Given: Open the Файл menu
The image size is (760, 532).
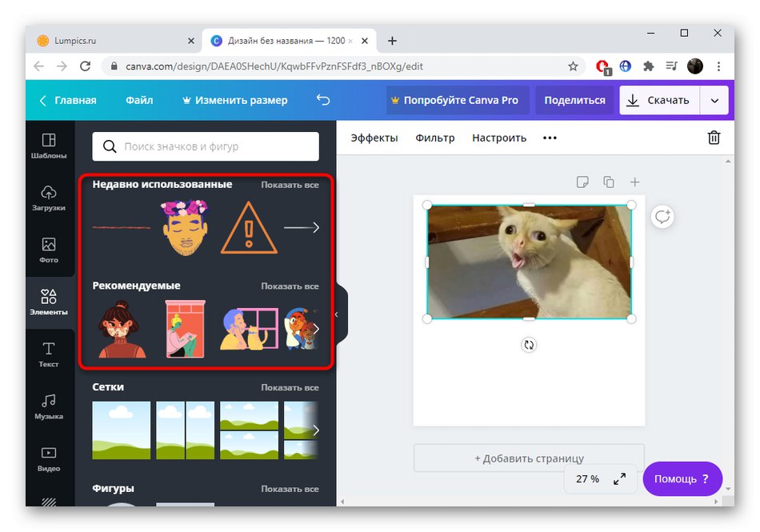Looking at the screenshot, I should pyautogui.click(x=139, y=100).
